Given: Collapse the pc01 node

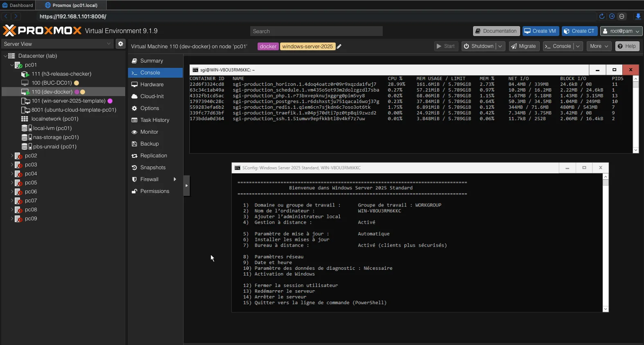Looking at the screenshot, I should pyautogui.click(x=11, y=65).
